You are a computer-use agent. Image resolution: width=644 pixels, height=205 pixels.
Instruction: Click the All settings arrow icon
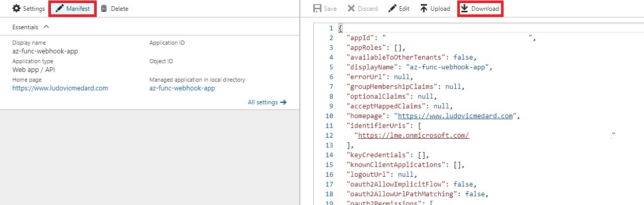pos(283,102)
